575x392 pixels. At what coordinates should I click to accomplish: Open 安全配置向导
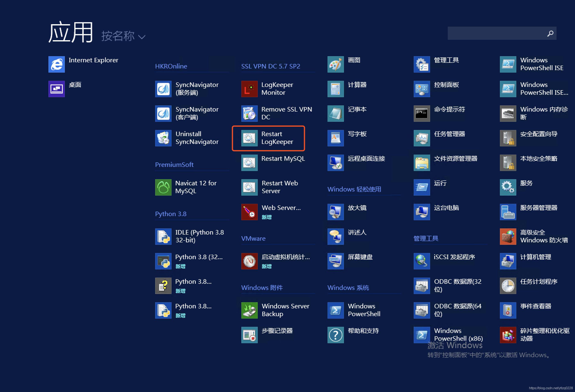pos(508,138)
